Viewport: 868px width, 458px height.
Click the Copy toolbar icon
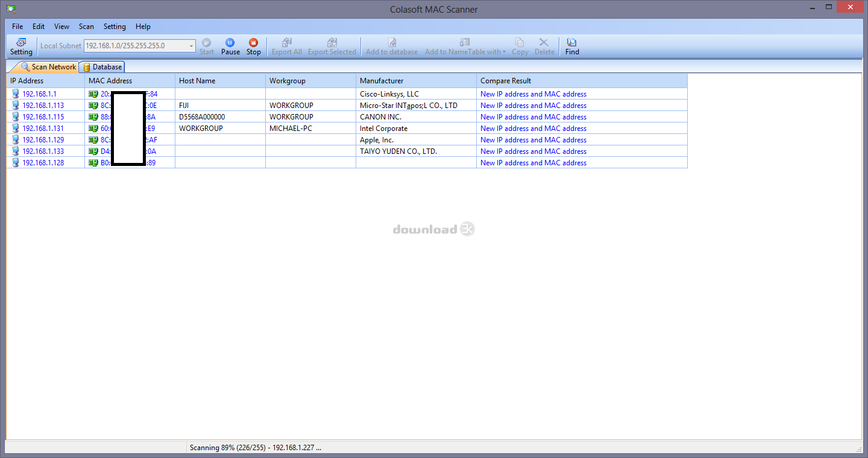coord(520,46)
